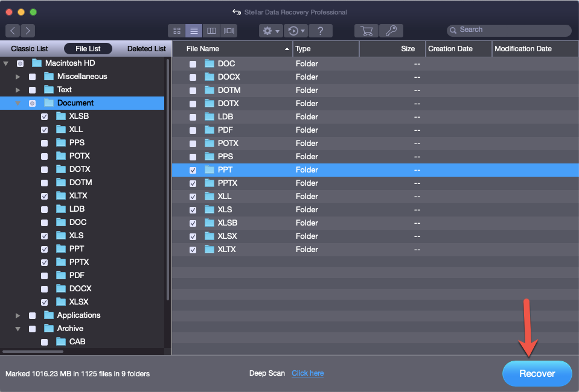
Task: Switch to cover flow view
Action: click(x=229, y=31)
